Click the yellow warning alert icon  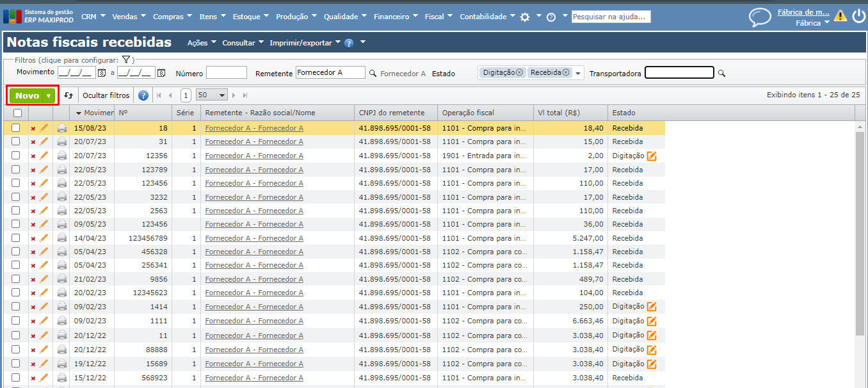pos(840,16)
